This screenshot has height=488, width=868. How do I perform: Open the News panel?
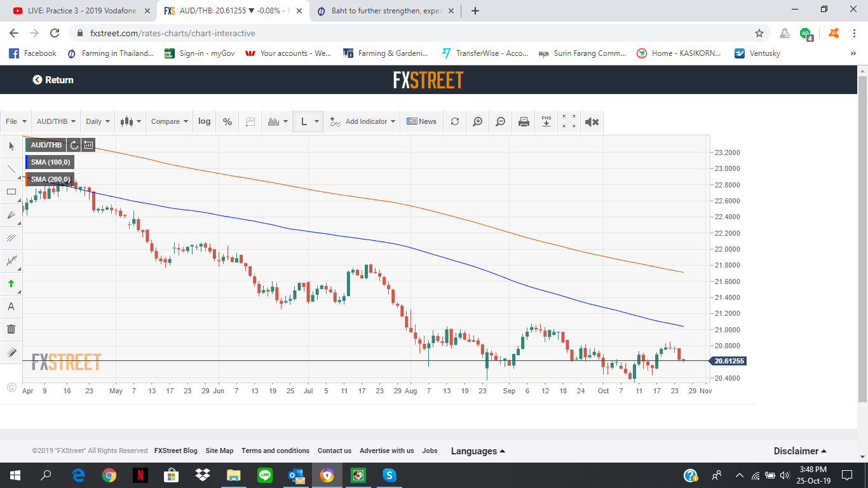tap(422, 121)
